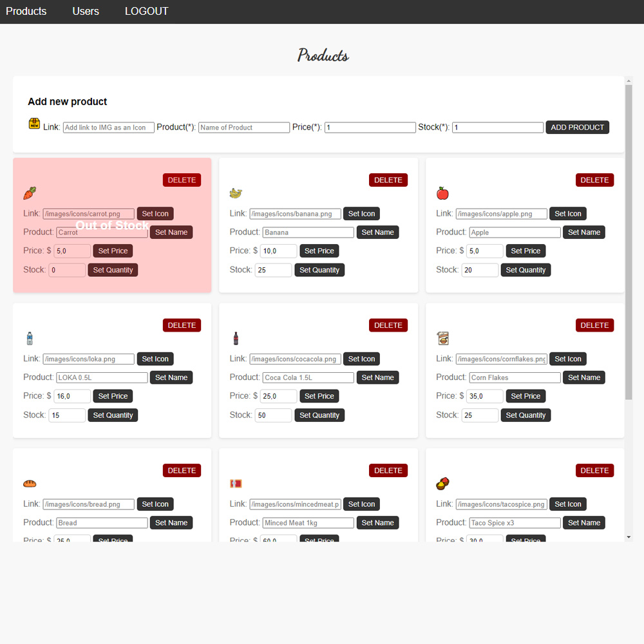Click the red apple icon
Viewport: 644px width, 644px height.
point(442,193)
